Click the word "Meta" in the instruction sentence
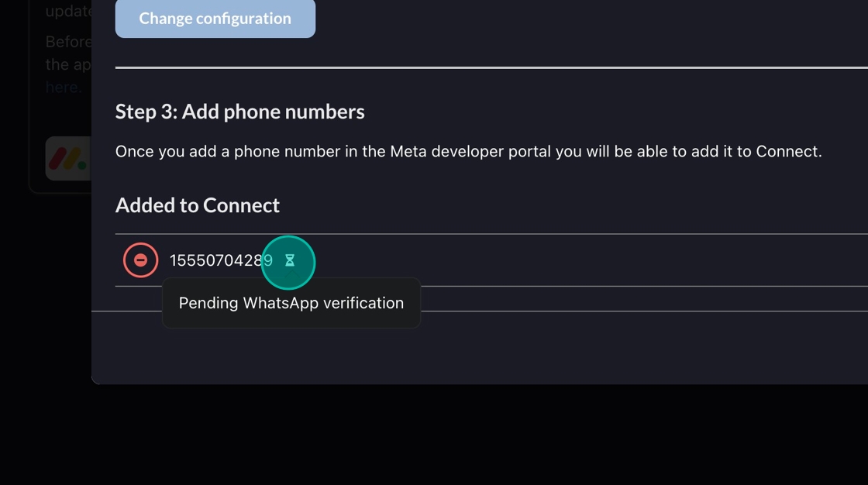Image resolution: width=868 pixels, height=485 pixels. click(x=408, y=151)
